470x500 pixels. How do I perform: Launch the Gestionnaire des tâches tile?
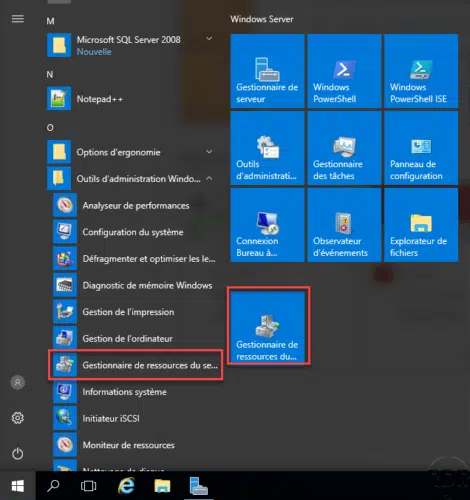344,148
